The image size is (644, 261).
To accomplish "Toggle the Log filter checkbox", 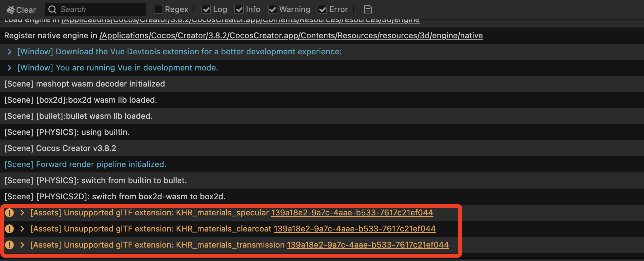I will click(x=206, y=9).
